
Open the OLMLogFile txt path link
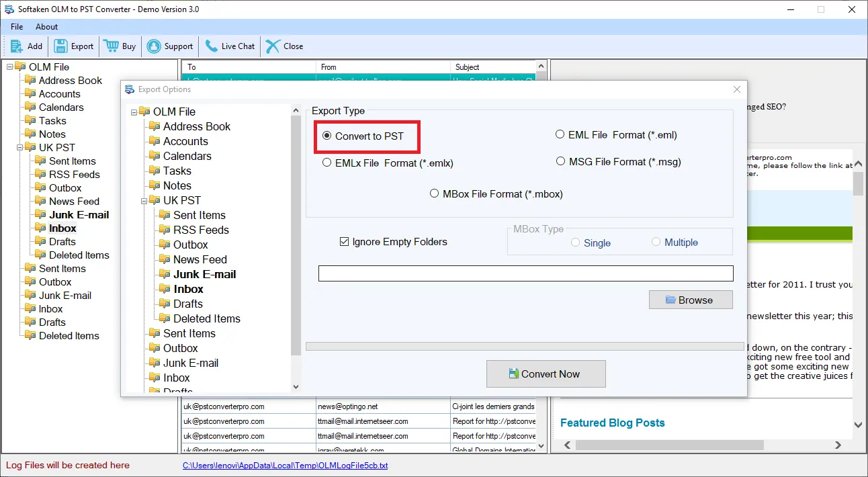pyautogui.click(x=286, y=465)
